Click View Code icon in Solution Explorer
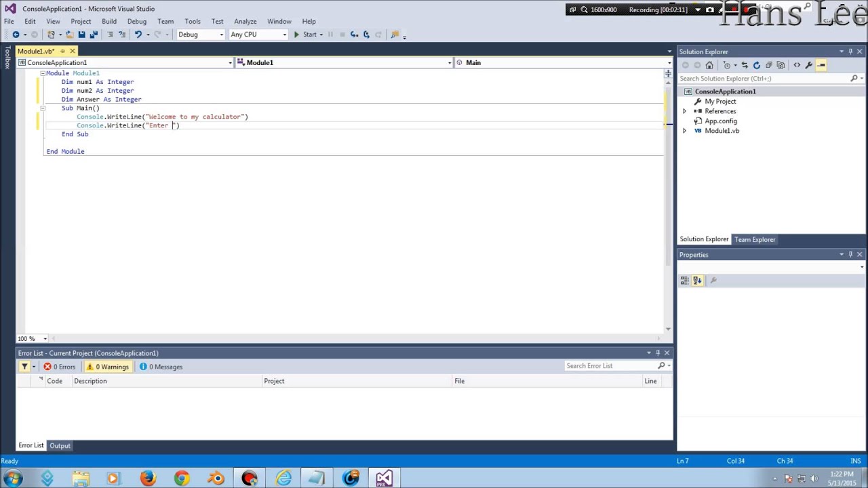The image size is (868, 488). 797,65
